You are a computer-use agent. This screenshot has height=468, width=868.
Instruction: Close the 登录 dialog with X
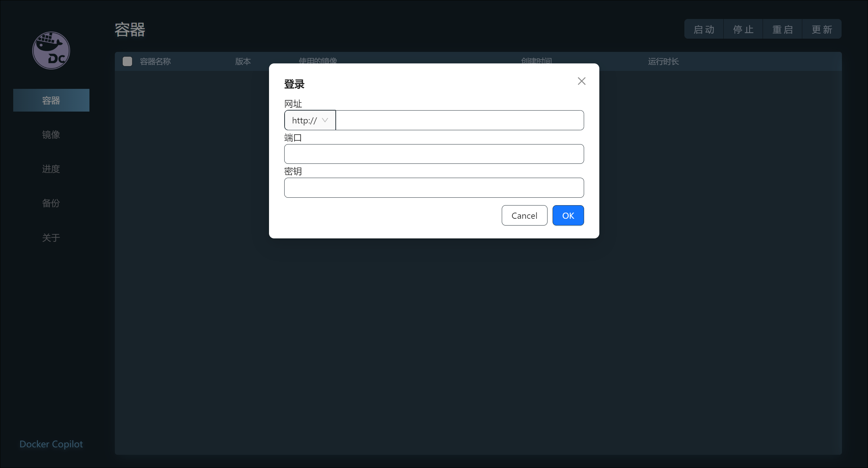[x=581, y=81]
